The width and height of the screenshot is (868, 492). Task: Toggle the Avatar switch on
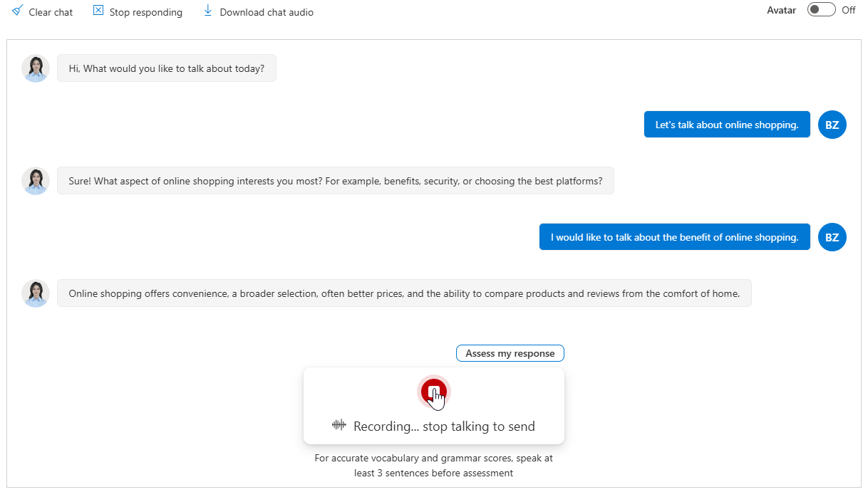[x=821, y=10]
